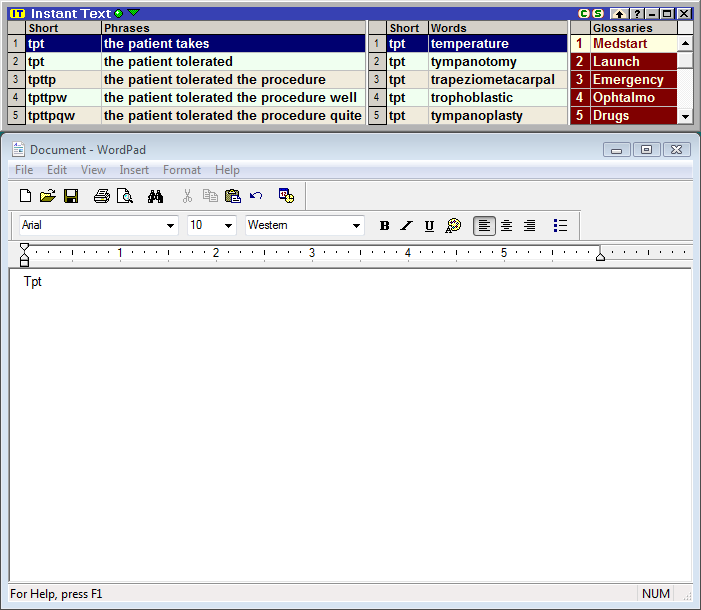The height and width of the screenshot is (610, 701).
Task: Open the Insert menu
Action: click(134, 170)
